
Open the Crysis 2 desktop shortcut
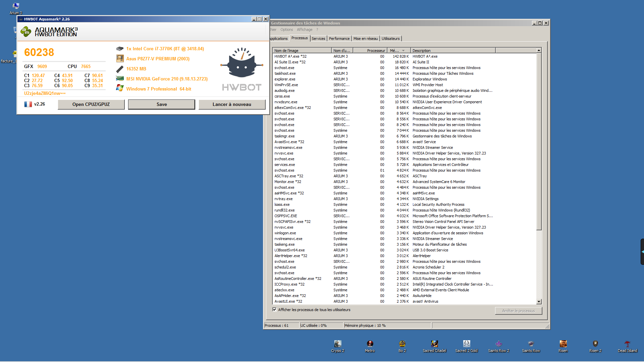[338, 346]
